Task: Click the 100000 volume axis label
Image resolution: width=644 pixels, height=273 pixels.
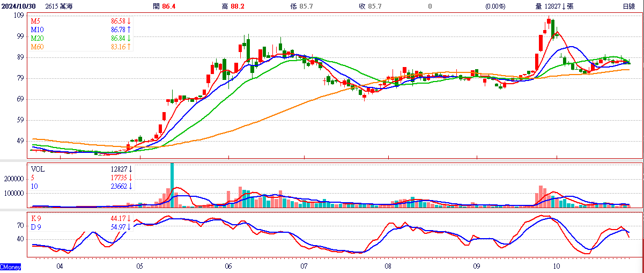Action: point(14,194)
